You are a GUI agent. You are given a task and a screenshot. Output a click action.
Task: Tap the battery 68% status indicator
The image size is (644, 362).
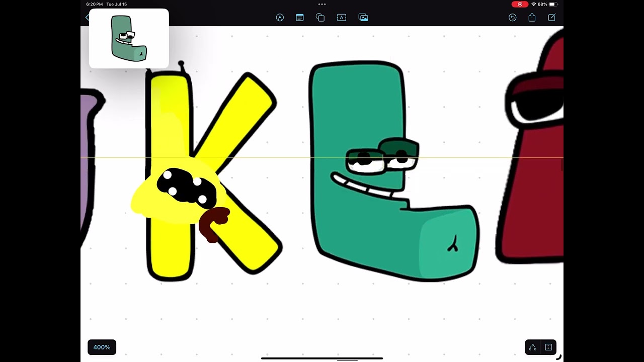pyautogui.click(x=546, y=5)
